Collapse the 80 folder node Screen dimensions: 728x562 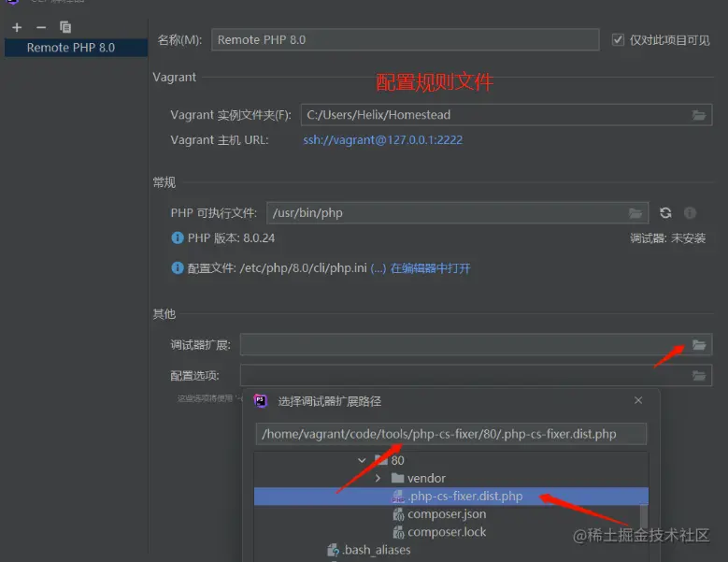(x=362, y=460)
